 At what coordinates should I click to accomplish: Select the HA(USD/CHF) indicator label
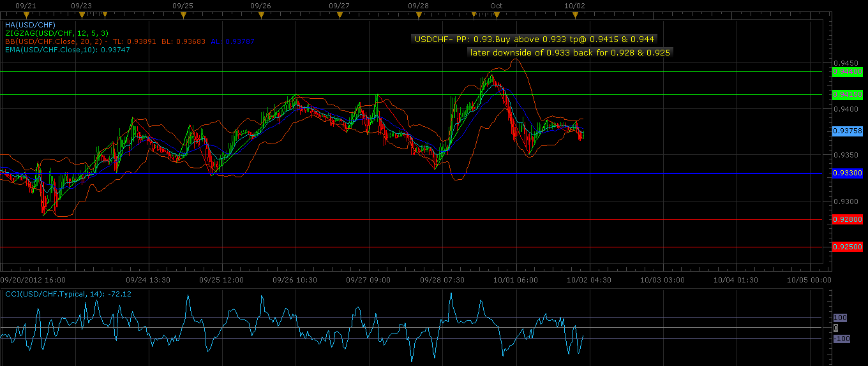30,25
